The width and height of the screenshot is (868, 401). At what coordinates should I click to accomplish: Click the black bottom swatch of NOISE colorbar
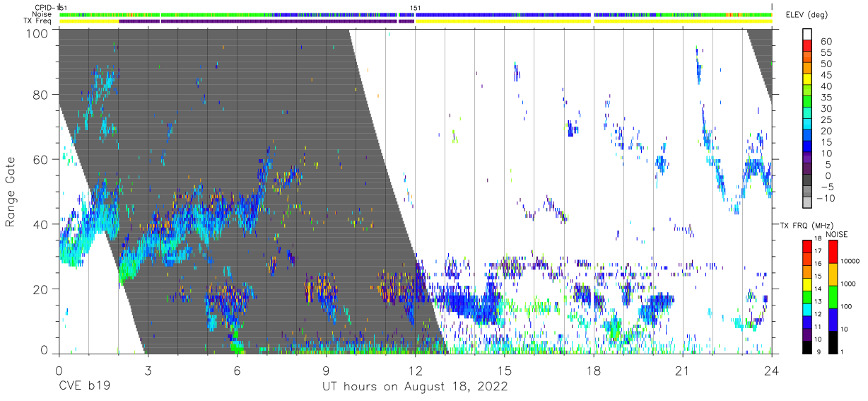tap(833, 342)
